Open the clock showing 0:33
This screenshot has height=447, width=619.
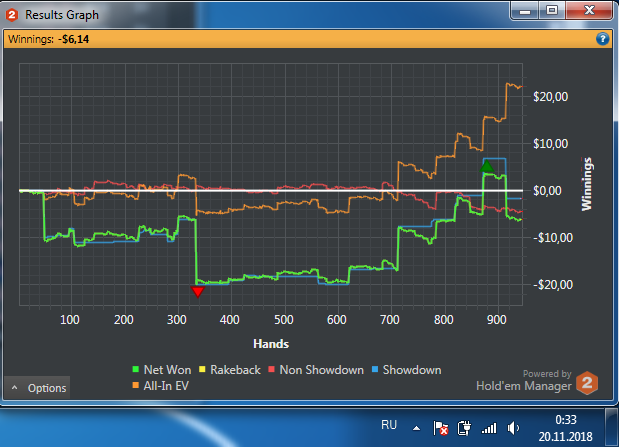tap(566, 428)
